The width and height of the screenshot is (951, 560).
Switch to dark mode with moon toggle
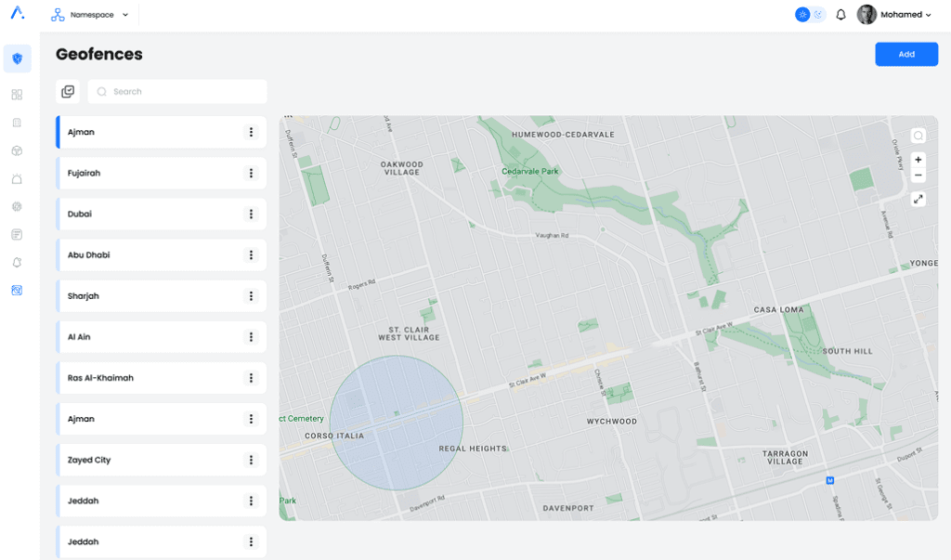tap(818, 15)
